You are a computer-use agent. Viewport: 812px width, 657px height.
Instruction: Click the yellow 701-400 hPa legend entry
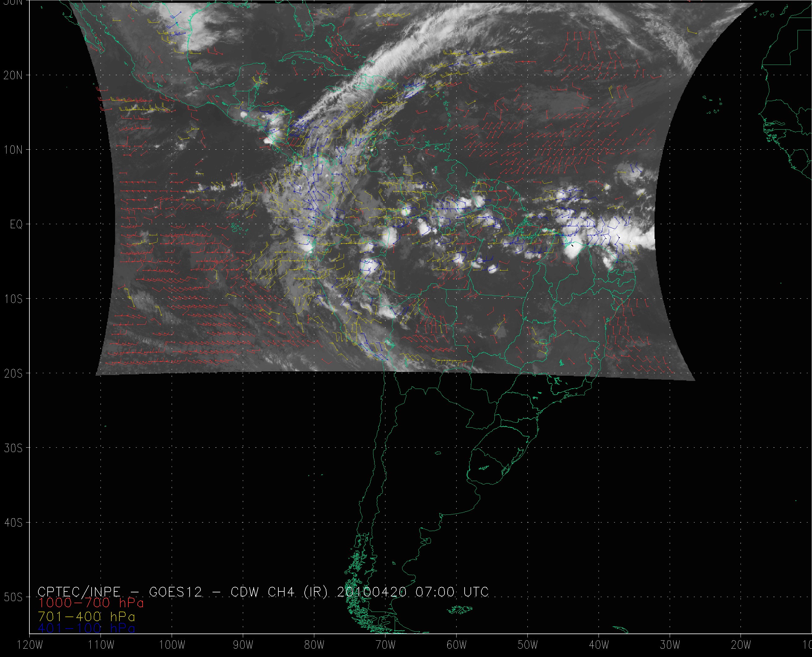coord(87,616)
